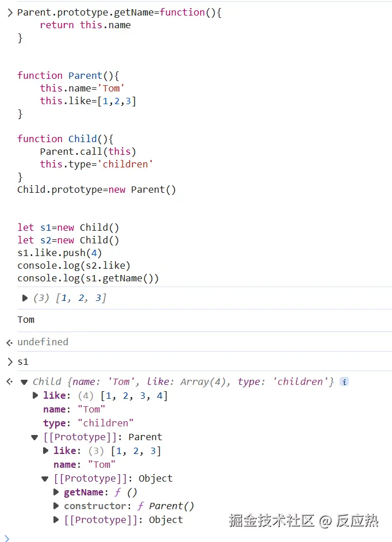Click the return arrow next to undefined
Viewport: 392px width, 542px height.
click(10, 342)
